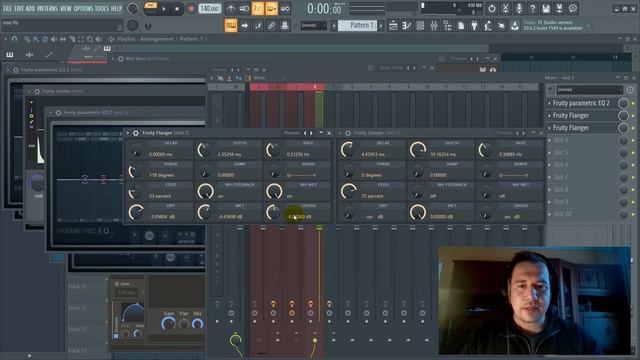Toggle the metronome icon
640x360 pixels.
point(231,8)
